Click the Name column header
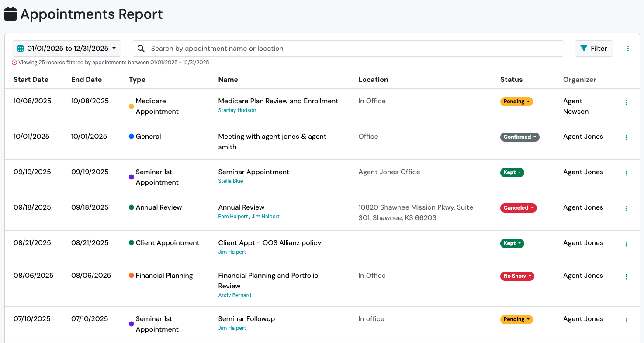 coord(228,80)
